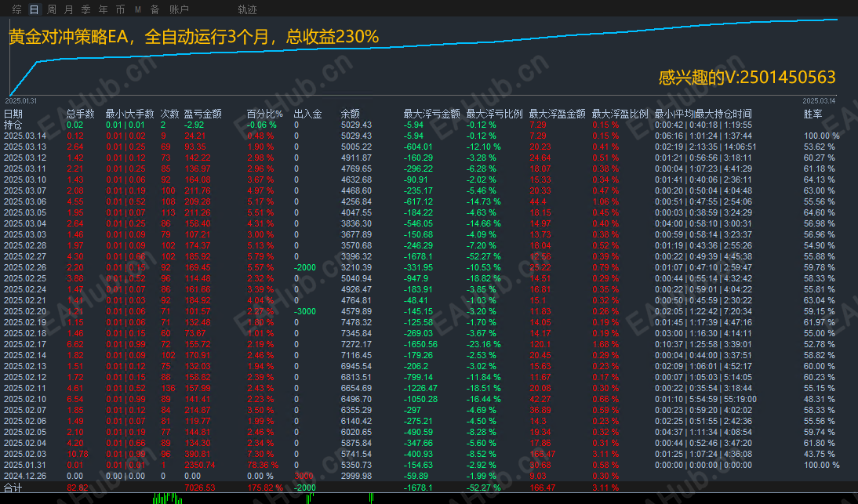Click the 日期 column header

coord(13,114)
